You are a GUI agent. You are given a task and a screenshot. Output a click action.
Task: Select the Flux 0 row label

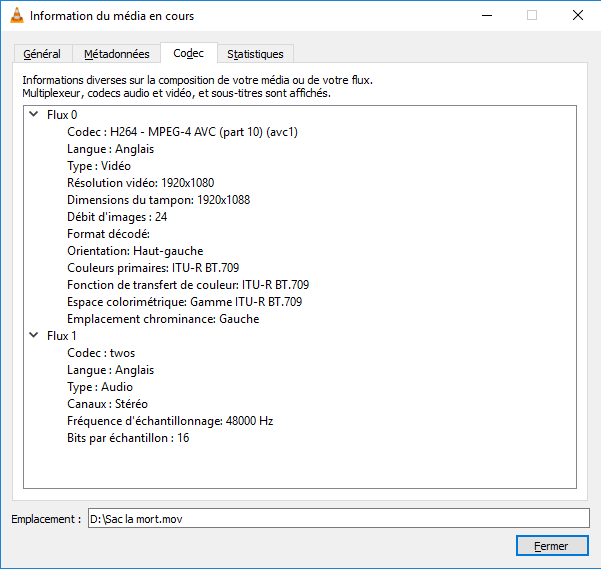click(x=62, y=115)
